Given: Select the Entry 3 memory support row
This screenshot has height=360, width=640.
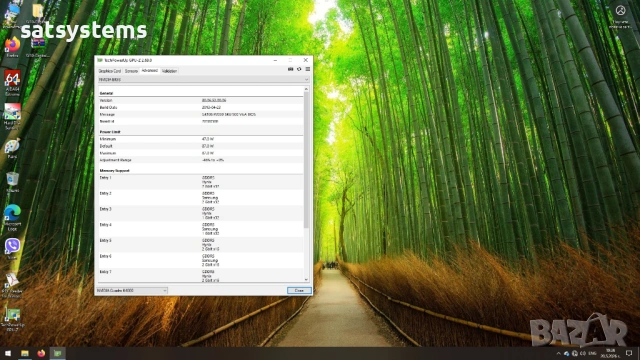Looking at the screenshot, I should (201, 213).
